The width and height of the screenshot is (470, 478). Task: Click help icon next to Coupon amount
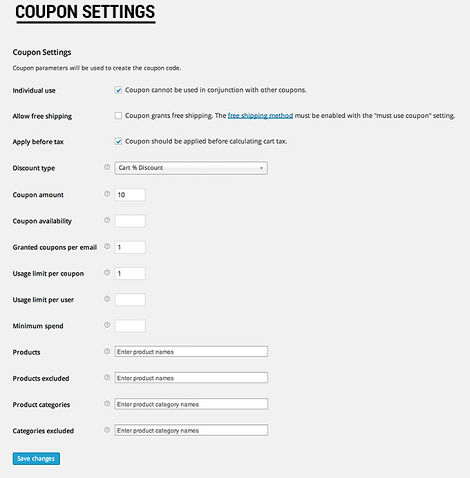pyautogui.click(x=107, y=194)
